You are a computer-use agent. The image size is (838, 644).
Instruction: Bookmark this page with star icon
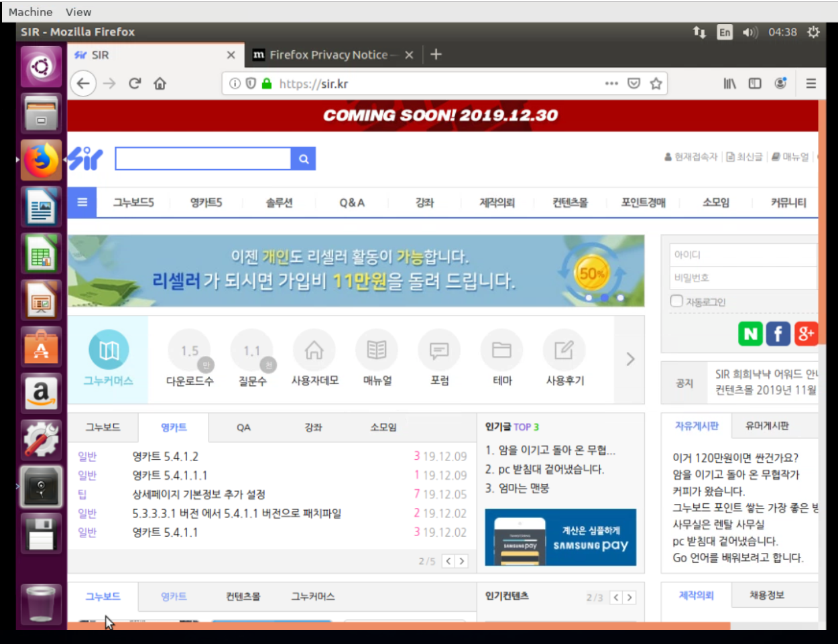click(656, 83)
